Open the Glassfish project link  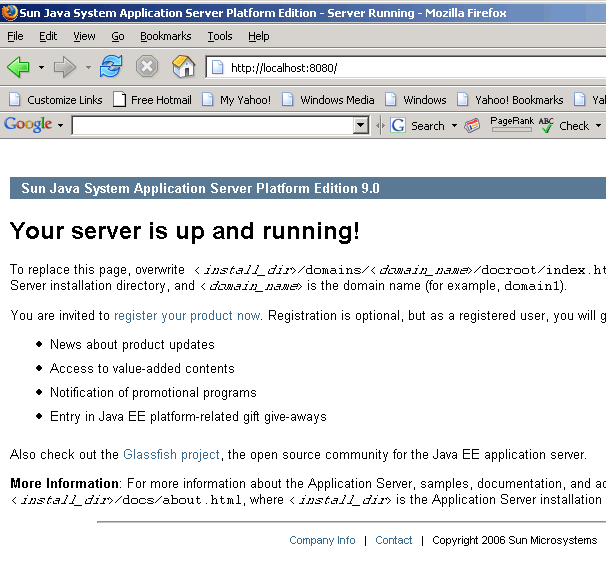click(x=171, y=454)
